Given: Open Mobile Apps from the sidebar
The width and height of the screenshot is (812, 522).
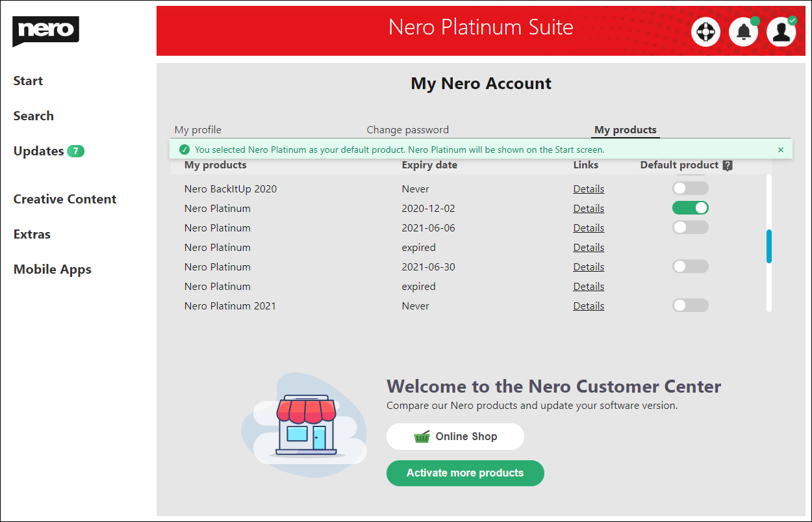Looking at the screenshot, I should tap(52, 269).
